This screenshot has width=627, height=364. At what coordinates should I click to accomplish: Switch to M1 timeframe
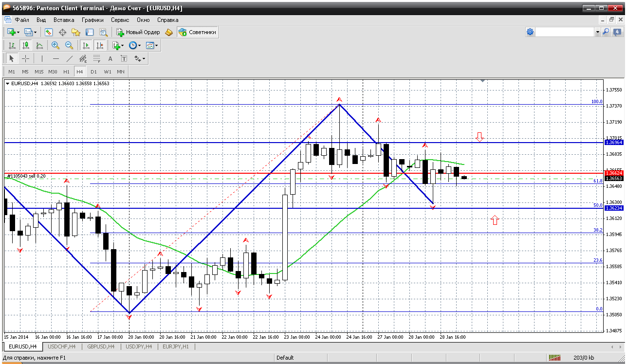12,72
